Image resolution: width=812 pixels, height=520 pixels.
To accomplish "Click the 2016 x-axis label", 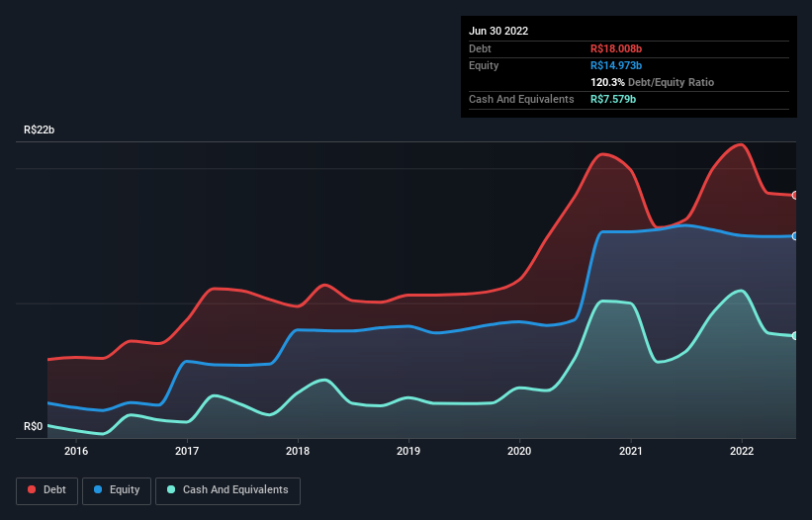I will pos(76,451).
